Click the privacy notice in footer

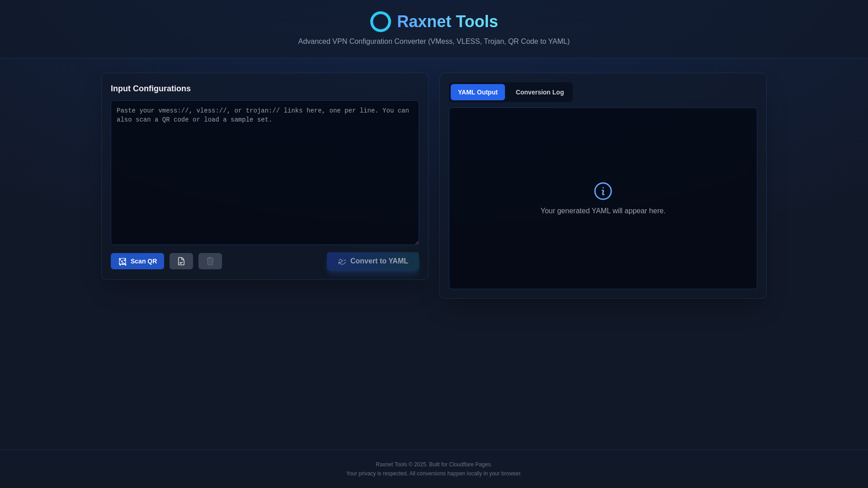pos(434,474)
